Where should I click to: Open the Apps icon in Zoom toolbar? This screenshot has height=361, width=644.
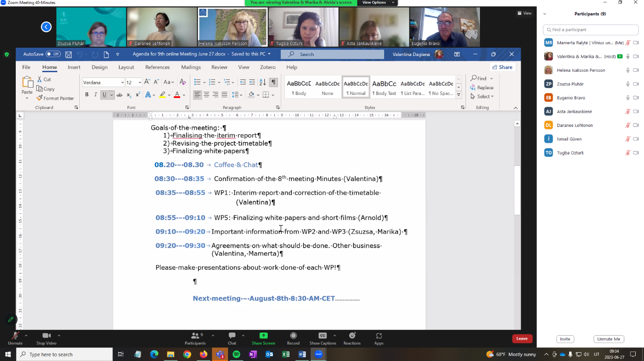pyautogui.click(x=379, y=336)
